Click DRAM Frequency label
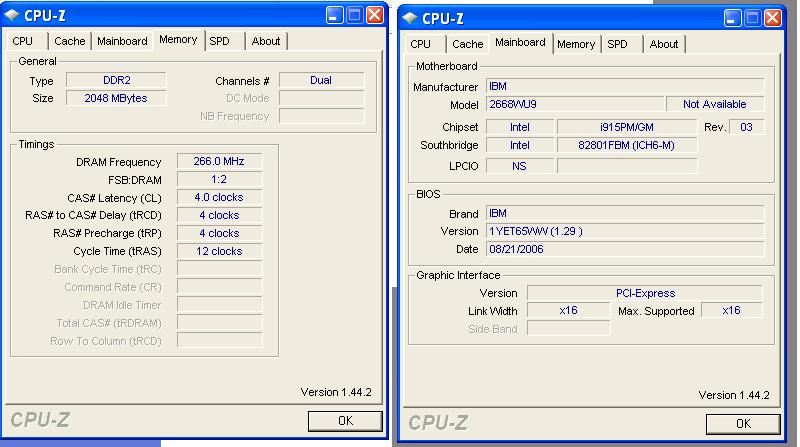800x447 pixels. point(118,162)
